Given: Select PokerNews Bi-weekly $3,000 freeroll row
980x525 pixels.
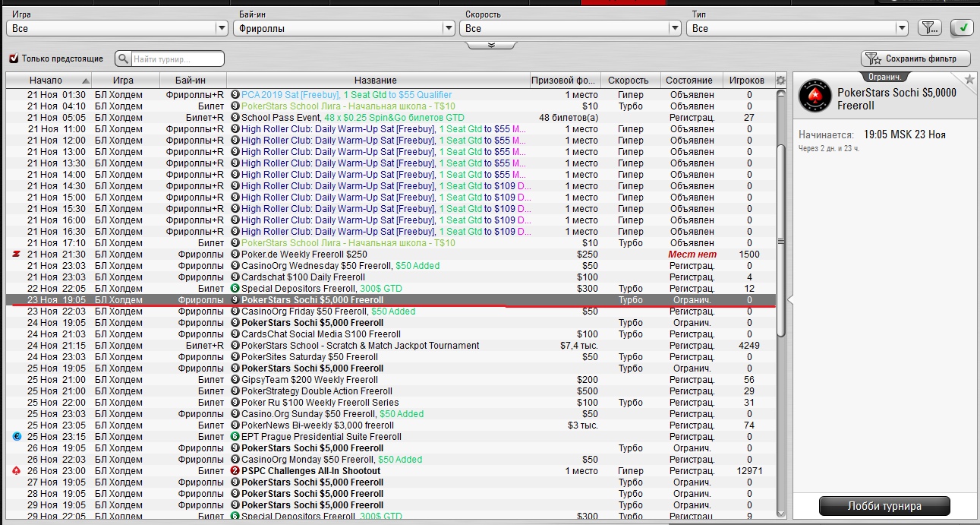Looking at the screenshot, I should click(391, 425).
